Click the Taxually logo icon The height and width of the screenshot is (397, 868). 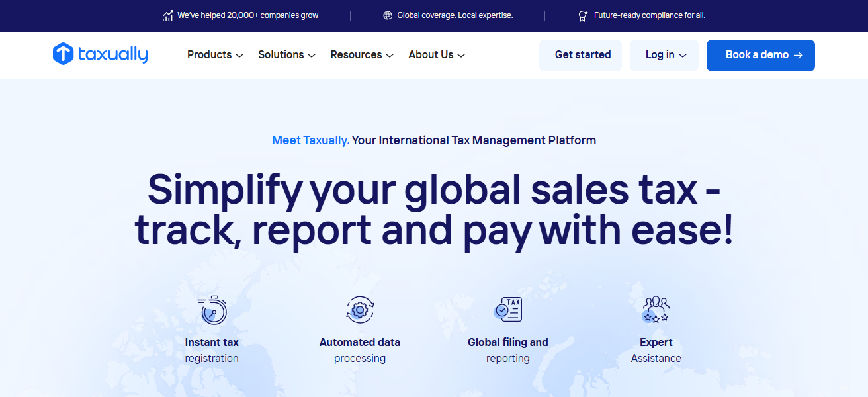tap(63, 54)
